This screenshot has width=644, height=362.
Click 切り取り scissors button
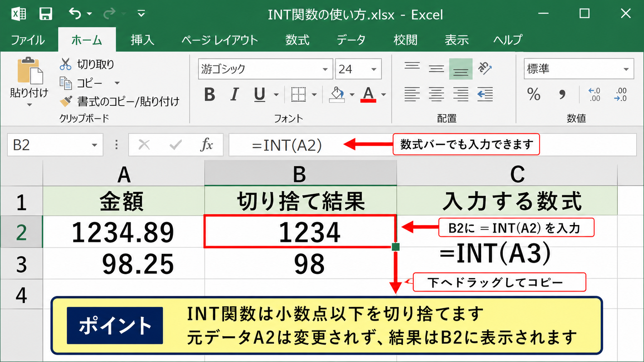[87, 64]
